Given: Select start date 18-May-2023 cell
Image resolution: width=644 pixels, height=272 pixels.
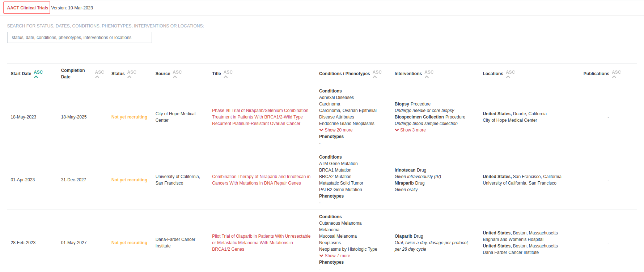Looking at the screenshot, I should pos(24,117).
